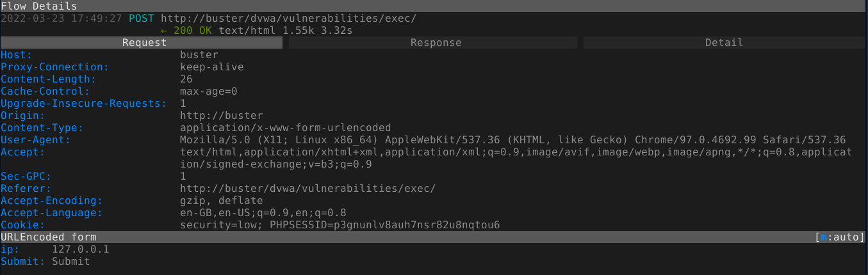The image size is (868, 275).
Task: Click the m:auto view mode indicator
Action: pyautogui.click(x=839, y=237)
